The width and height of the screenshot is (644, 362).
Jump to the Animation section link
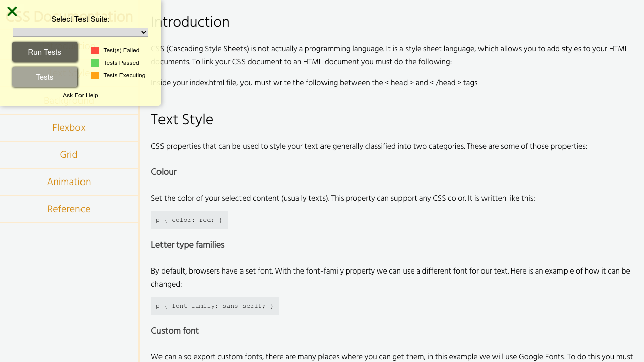(69, 182)
